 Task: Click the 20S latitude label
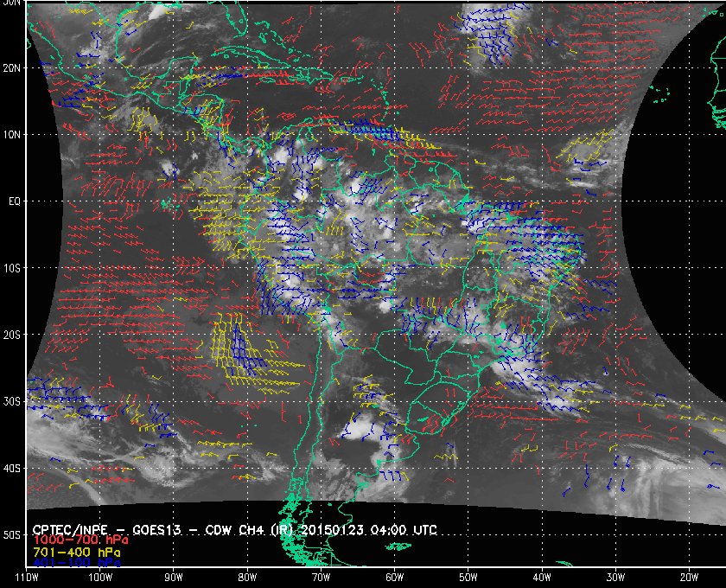pyautogui.click(x=11, y=335)
